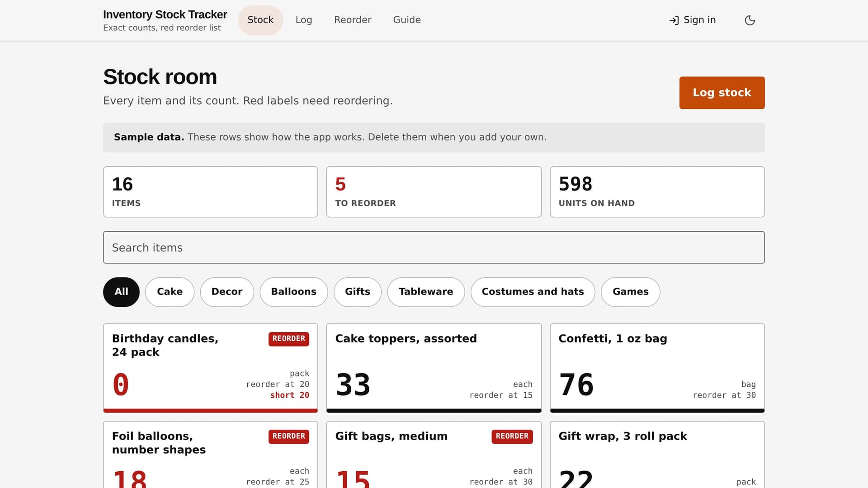Open the Confetti, 1 oz bag card
This screenshot has width=868, height=488.
657,368
